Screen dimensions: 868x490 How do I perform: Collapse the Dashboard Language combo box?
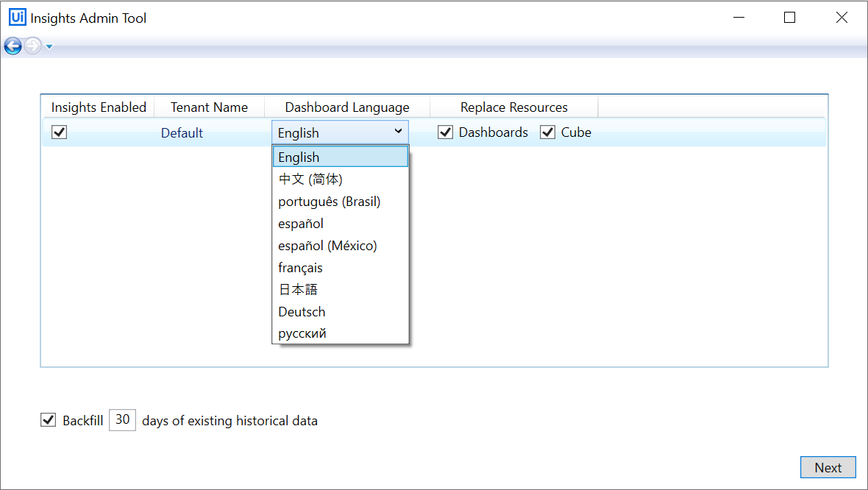point(340,132)
